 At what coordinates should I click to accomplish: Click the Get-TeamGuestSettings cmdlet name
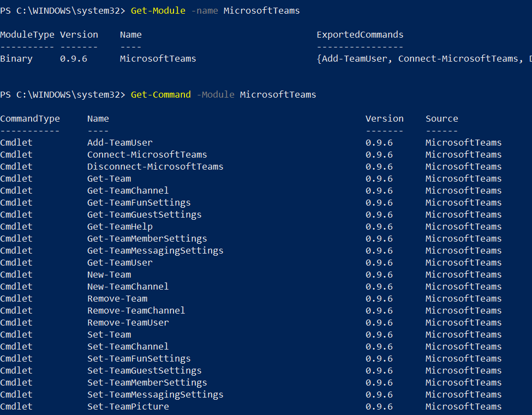(144, 215)
